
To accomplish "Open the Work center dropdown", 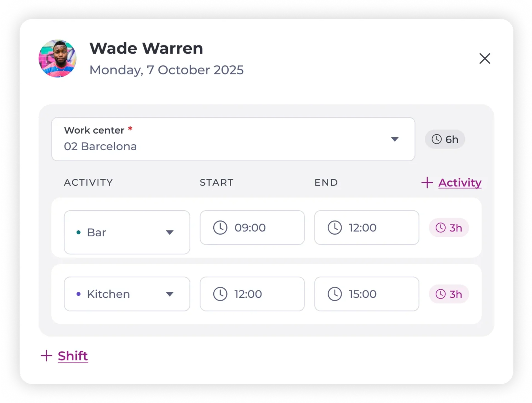I will [233, 139].
